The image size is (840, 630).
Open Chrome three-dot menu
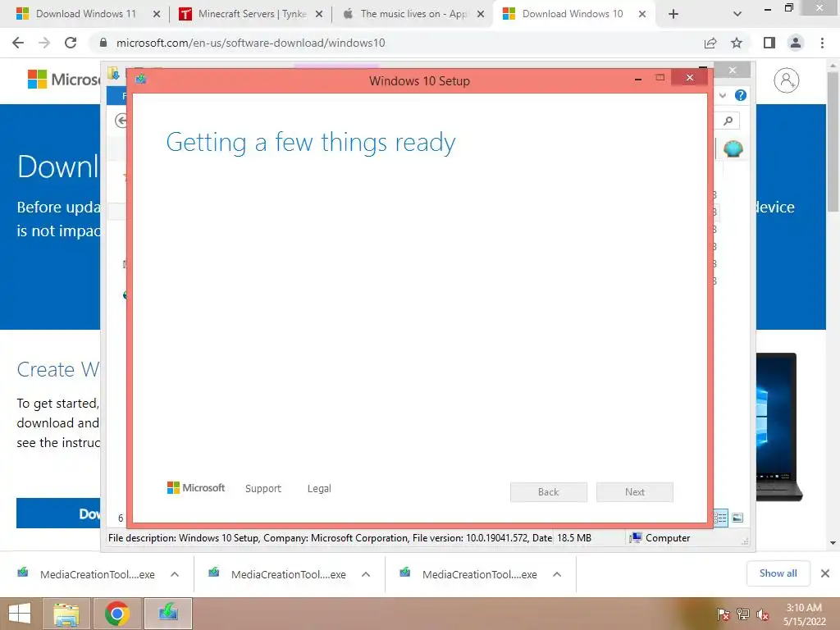(x=822, y=43)
